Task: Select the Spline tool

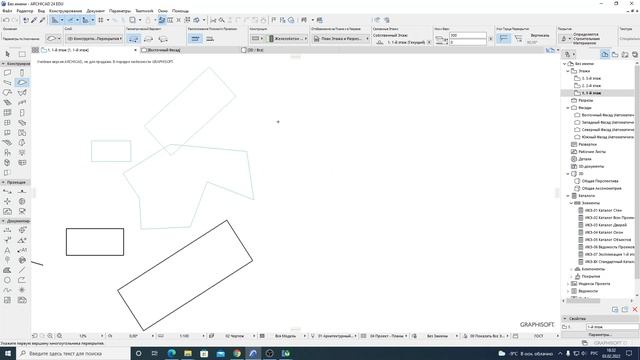Action: click(7, 290)
